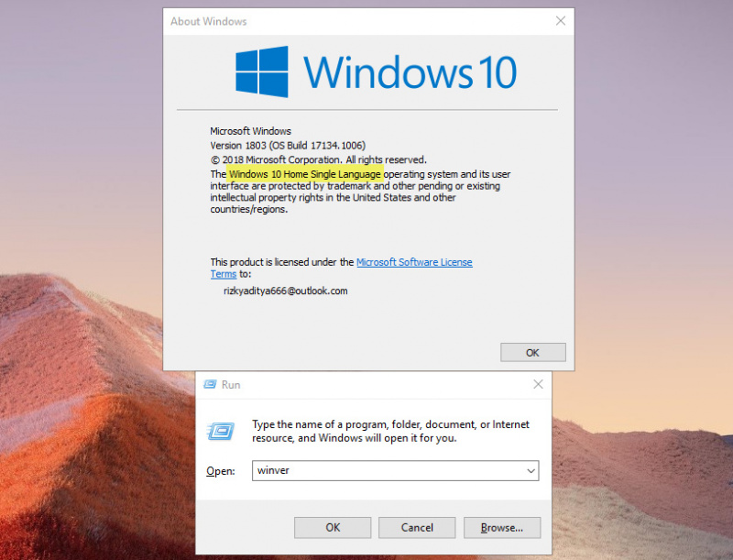Click the Open: label in Run dialog

221,471
